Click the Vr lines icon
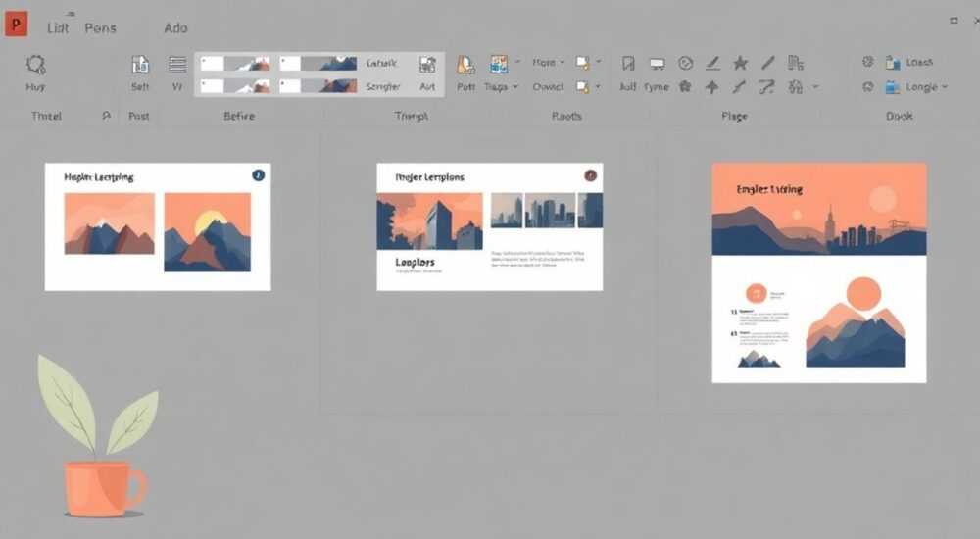This screenshot has height=539, width=980. pos(177,65)
